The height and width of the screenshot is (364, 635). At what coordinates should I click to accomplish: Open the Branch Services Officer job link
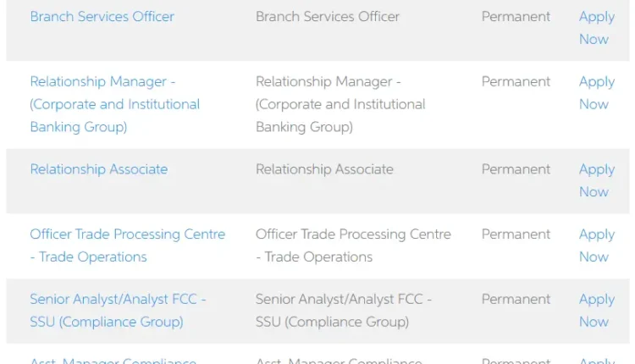[102, 17]
